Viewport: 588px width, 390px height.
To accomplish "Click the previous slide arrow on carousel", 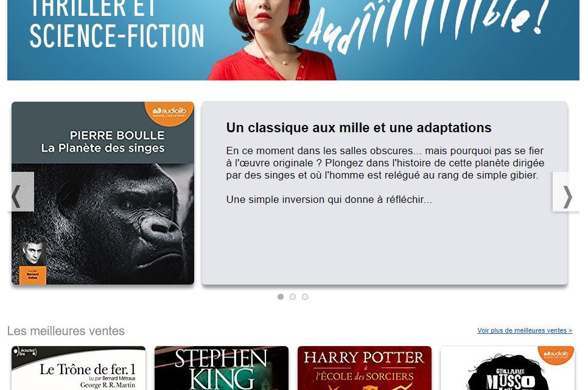I will pyautogui.click(x=21, y=192).
